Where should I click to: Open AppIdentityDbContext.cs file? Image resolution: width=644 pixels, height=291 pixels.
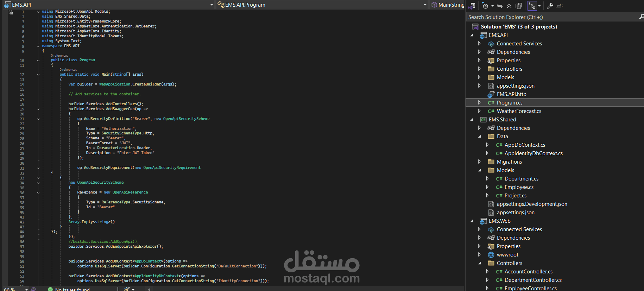[x=533, y=153]
